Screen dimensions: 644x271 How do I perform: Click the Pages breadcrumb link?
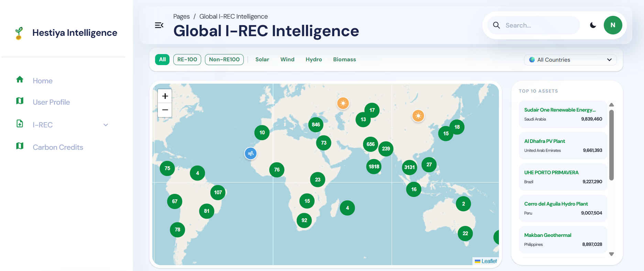(181, 17)
